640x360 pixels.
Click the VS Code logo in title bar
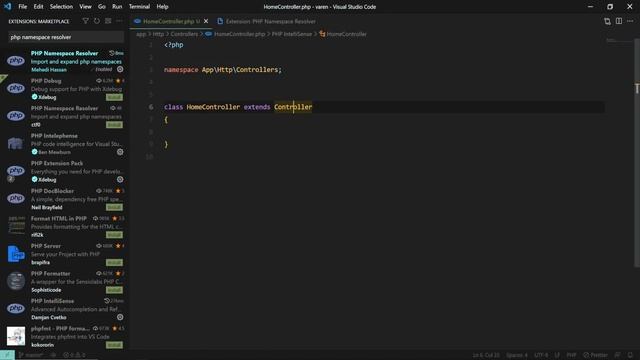[x=7, y=7]
